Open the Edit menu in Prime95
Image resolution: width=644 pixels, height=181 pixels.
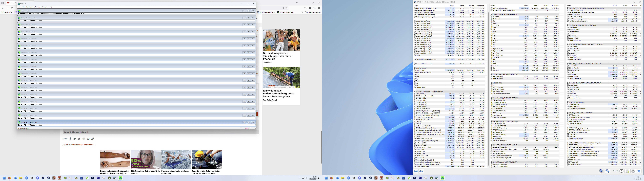23,7
